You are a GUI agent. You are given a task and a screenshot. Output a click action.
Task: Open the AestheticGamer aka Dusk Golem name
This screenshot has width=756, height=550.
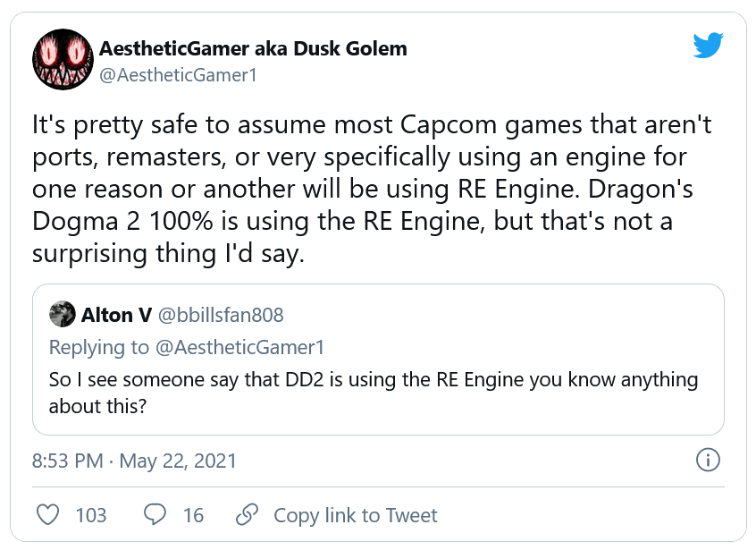(253, 48)
